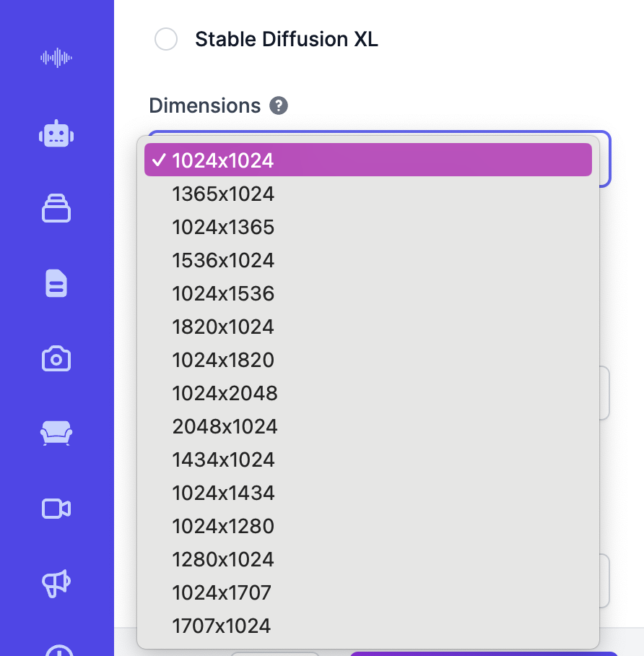Click the audio waveform sidebar icon
The height and width of the screenshot is (656, 644).
pyautogui.click(x=56, y=58)
